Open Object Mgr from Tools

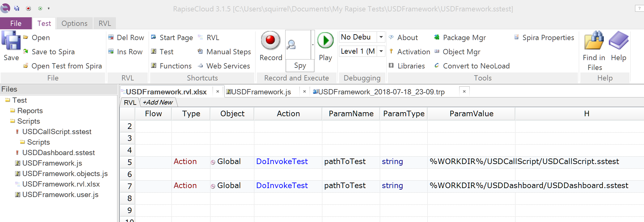[461, 52]
